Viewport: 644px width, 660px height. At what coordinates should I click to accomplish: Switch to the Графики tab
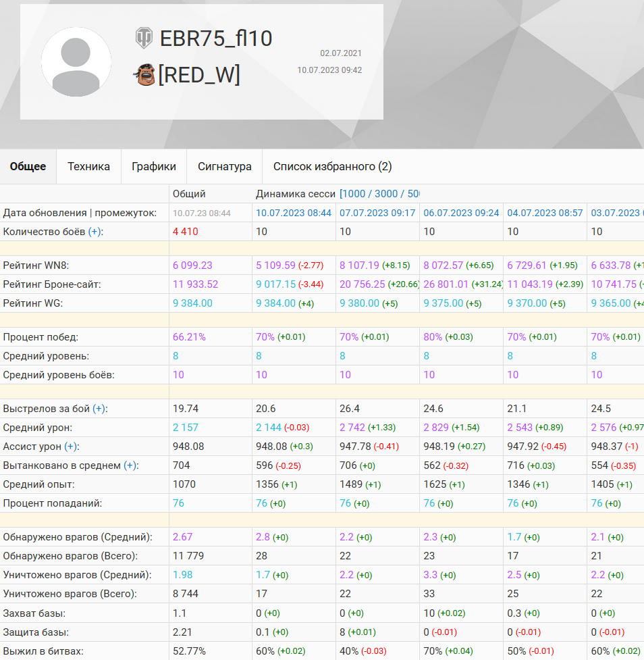pos(154,166)
